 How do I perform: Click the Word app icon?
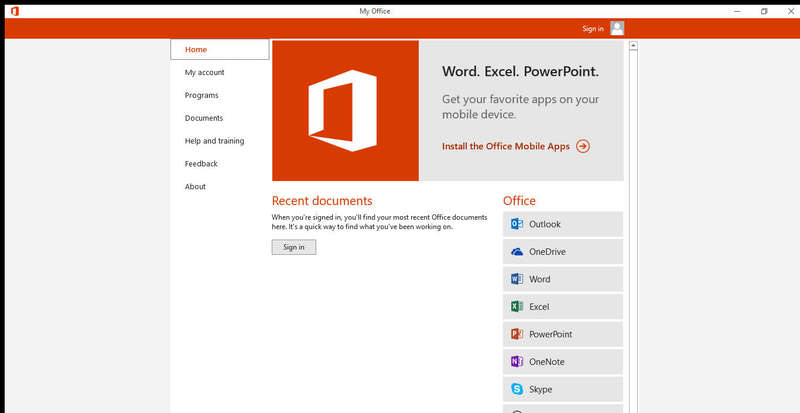click(x=517, y=279)
